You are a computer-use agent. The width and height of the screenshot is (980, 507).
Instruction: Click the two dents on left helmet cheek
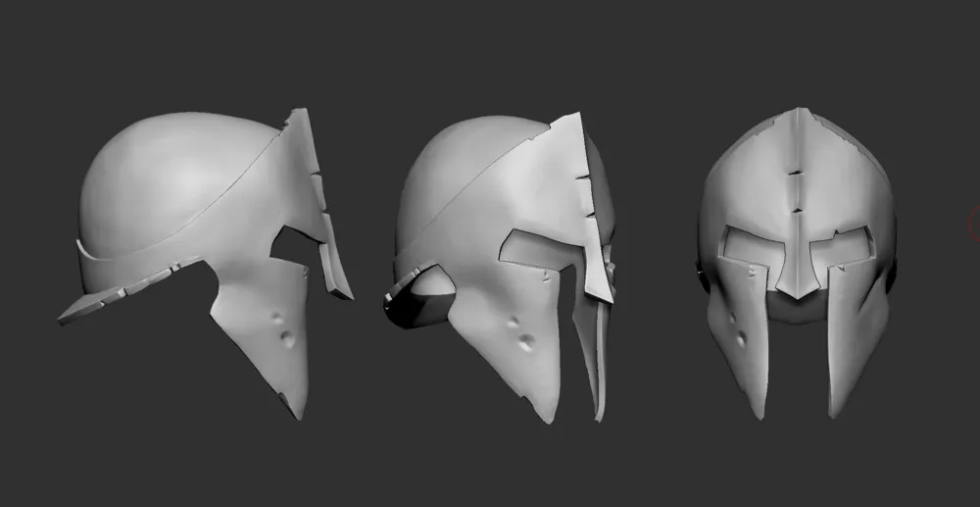pos(282,329)
